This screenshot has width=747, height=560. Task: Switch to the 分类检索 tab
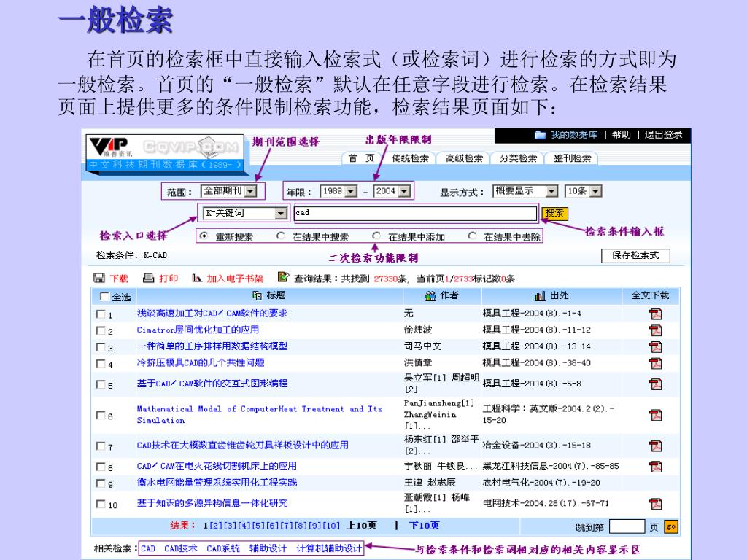coord(518,158)
